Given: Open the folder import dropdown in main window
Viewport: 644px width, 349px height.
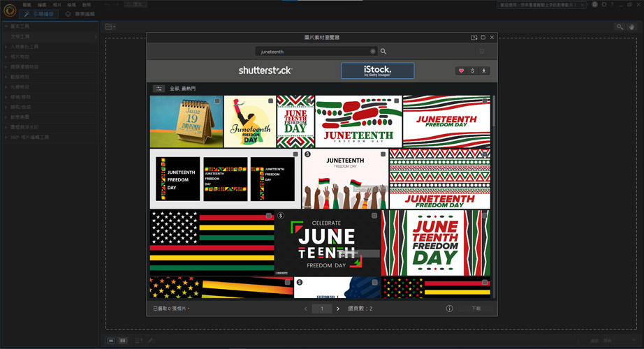Looking at the screenshot, I should point(110,27).
